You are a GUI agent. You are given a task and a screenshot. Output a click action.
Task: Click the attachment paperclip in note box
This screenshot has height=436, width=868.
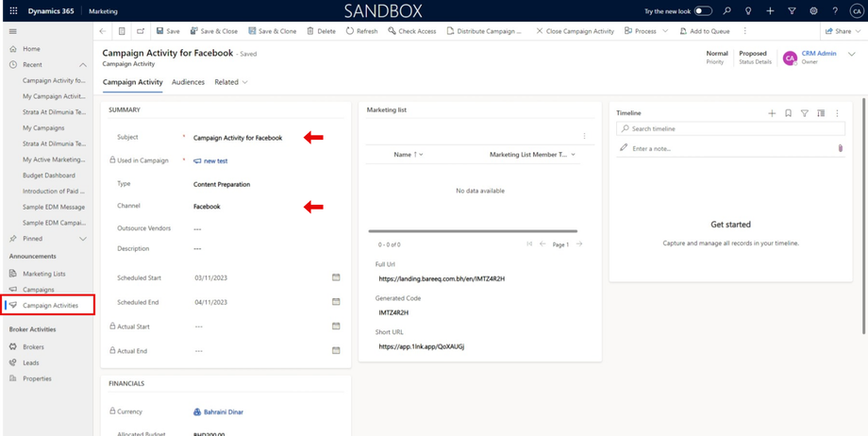(x=840, y=148)
